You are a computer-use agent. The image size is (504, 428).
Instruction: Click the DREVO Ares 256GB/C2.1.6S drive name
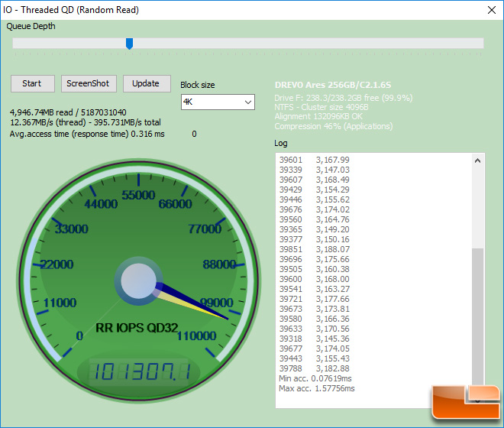click(333, 85)
